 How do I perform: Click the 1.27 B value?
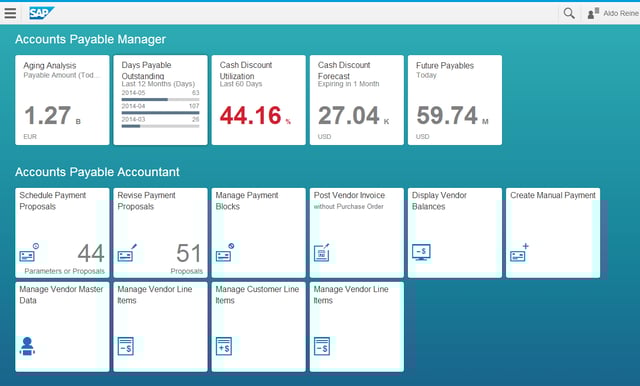click(x=52, y=115)
